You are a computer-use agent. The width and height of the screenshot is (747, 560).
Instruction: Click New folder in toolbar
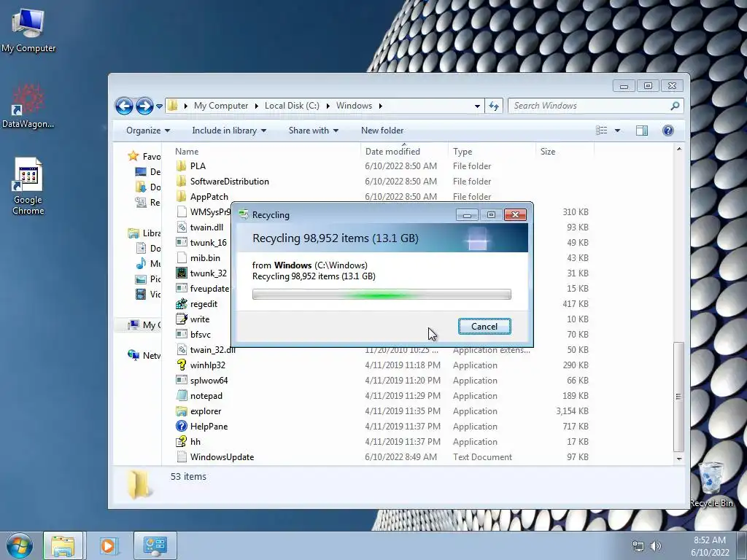coord(382,131)
